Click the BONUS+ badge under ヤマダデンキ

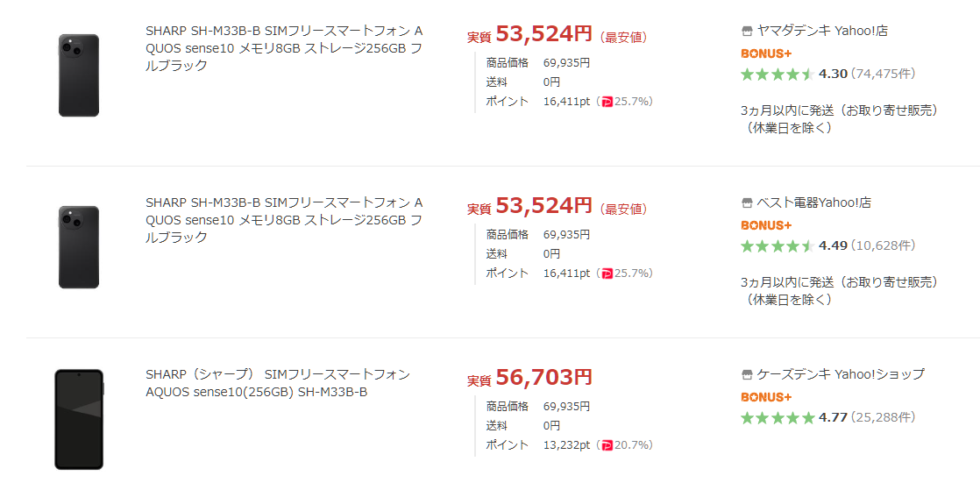coord(766,53)
